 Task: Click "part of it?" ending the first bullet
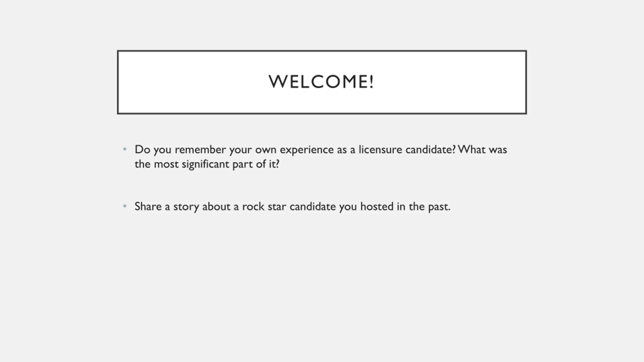(x=256, y=165)
